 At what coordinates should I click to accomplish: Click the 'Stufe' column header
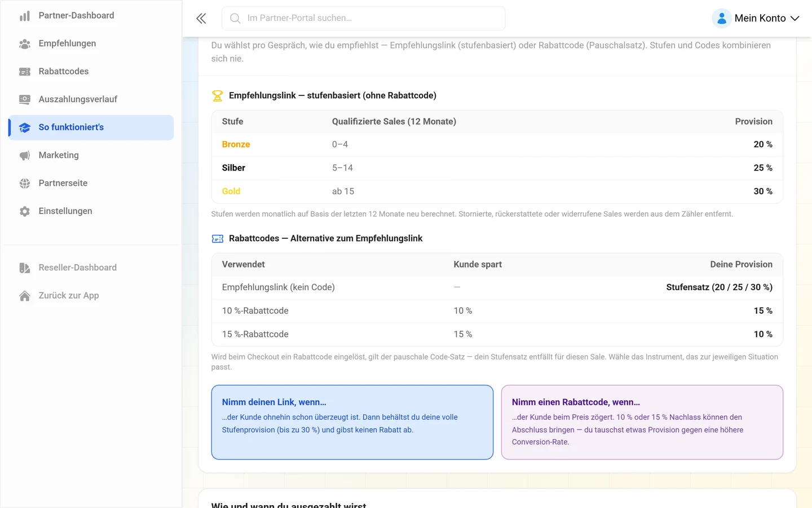click(x=232, y=121)
